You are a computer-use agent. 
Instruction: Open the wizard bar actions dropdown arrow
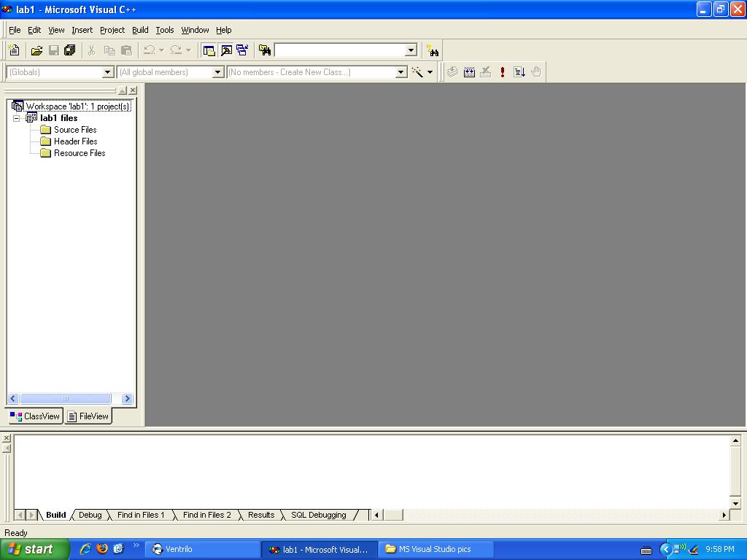[x=430, y=72]
